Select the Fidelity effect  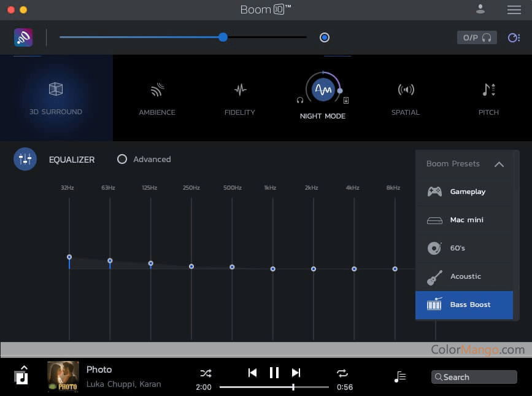tap(239, 97)
